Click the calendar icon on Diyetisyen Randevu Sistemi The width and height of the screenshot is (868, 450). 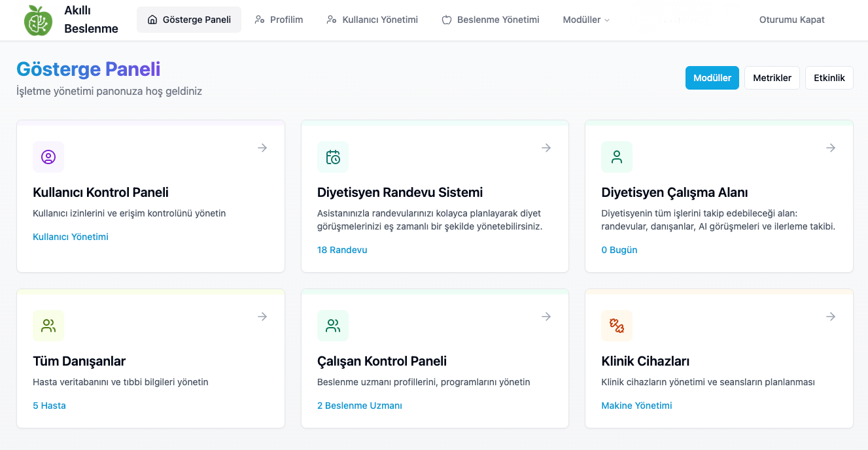coord(333,157)
